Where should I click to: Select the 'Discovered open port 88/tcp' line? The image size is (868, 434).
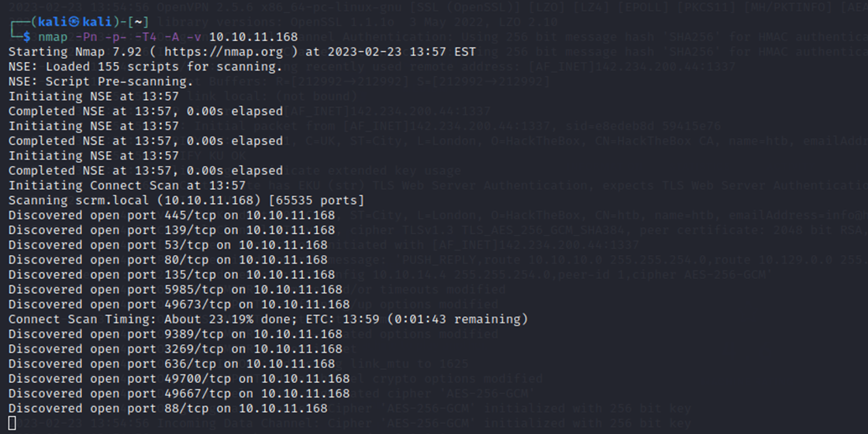(x=168, y=408)
